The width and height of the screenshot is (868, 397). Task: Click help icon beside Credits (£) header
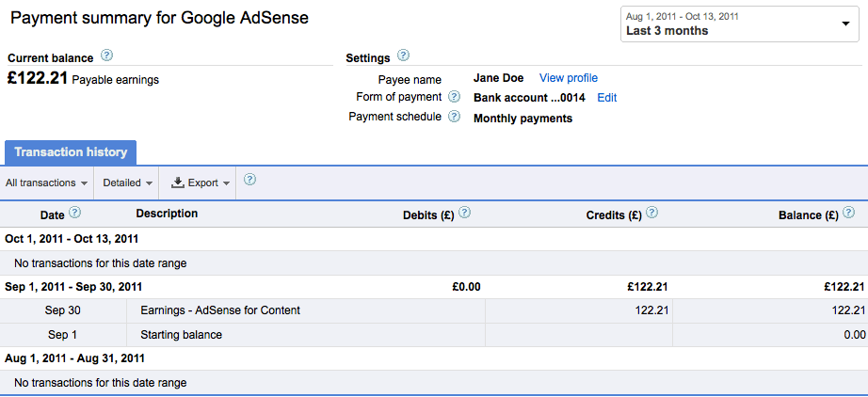tap(652, 213)
